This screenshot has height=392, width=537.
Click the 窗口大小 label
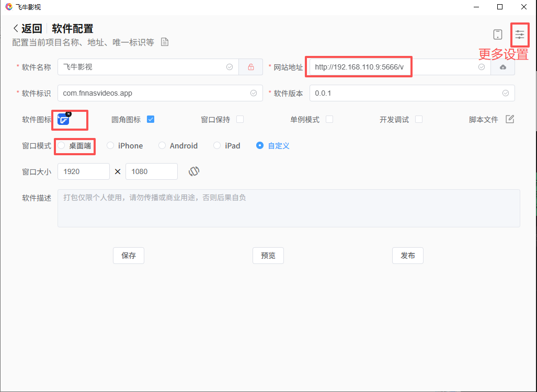37,171
